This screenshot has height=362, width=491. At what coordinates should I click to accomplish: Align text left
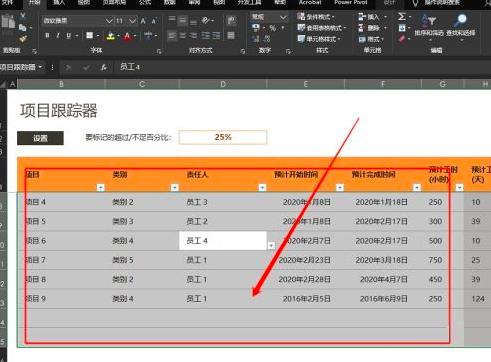[x=172, y=35]
